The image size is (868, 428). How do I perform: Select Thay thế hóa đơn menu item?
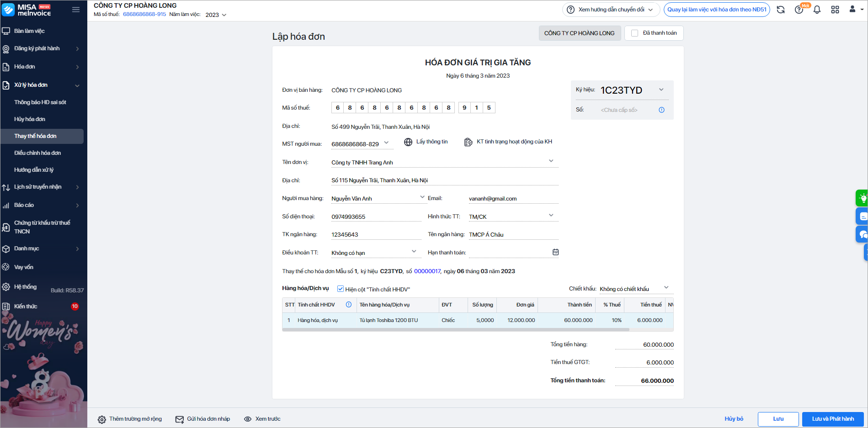pyautogui.click(x=42, y=136)
